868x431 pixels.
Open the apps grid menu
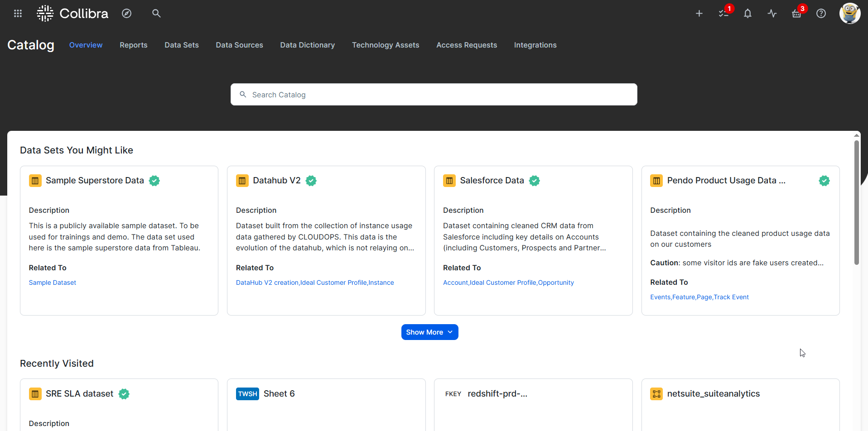tap(18, 14)
